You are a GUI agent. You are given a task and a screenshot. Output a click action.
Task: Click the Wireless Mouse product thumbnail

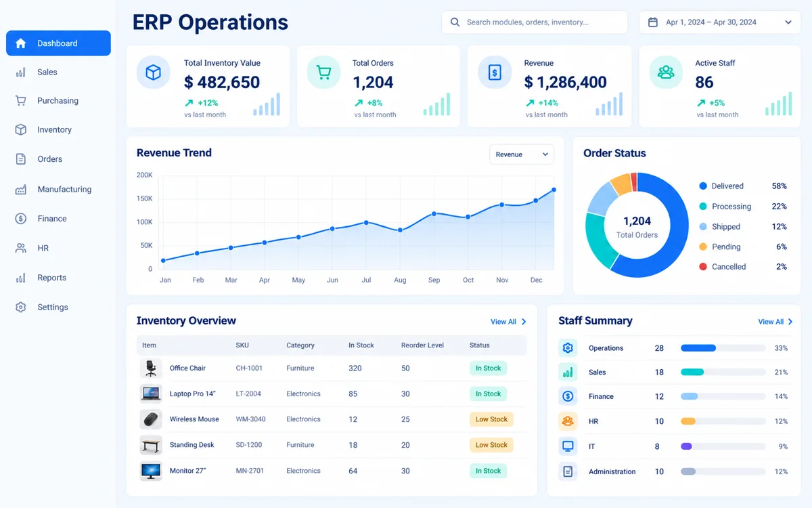coord(151,419)
